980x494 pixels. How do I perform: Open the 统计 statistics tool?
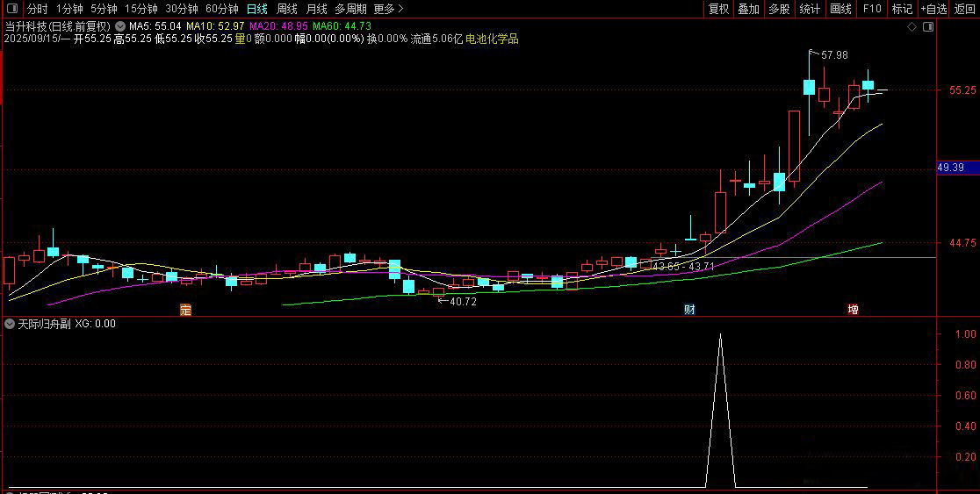[810, 9]
